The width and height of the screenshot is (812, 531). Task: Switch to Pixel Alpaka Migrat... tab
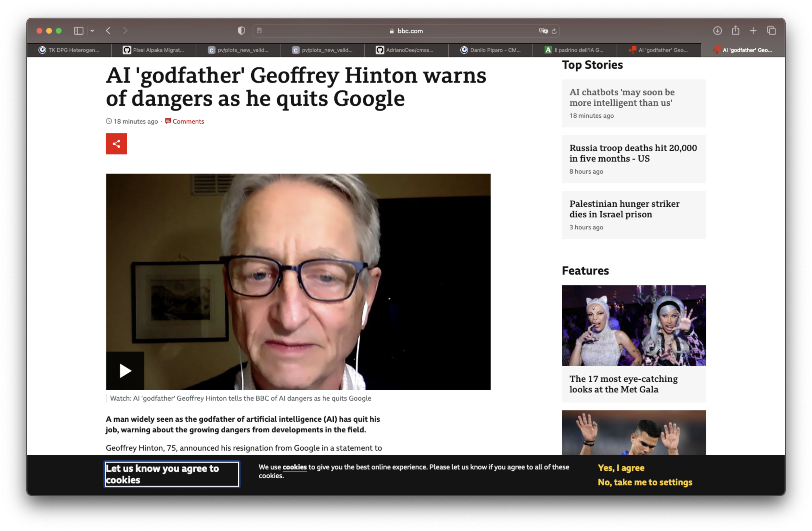tap(153, 50)
